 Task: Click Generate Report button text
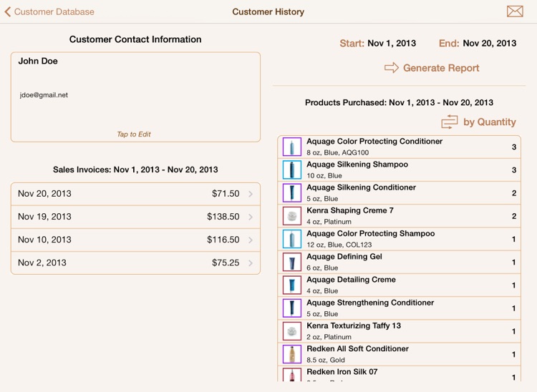441,68
